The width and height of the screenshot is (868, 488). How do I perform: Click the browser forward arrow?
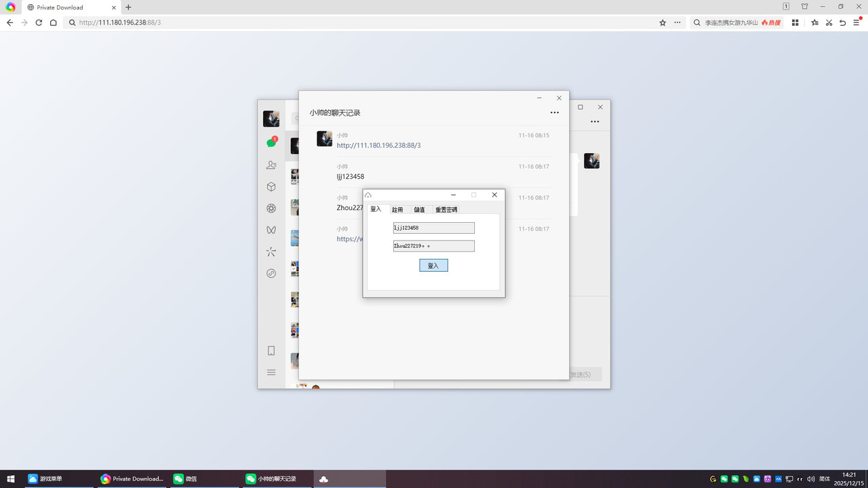[x=24, y=22]
